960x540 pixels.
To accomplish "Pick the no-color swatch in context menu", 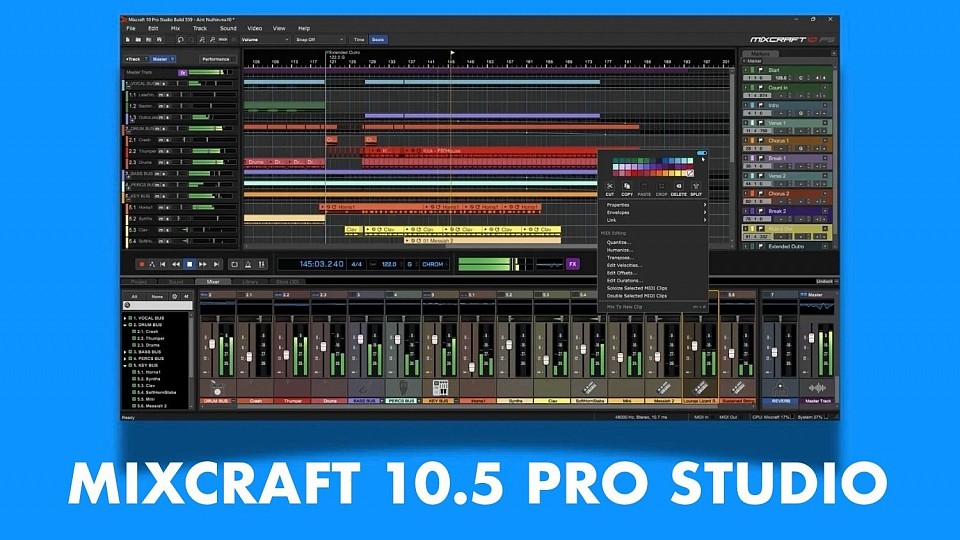I will [691, 173].
